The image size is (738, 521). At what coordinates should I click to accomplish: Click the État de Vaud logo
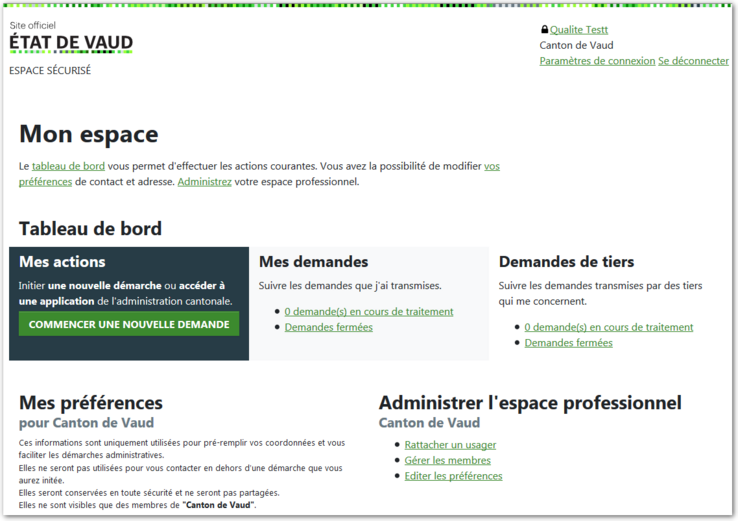pos(70,42)
